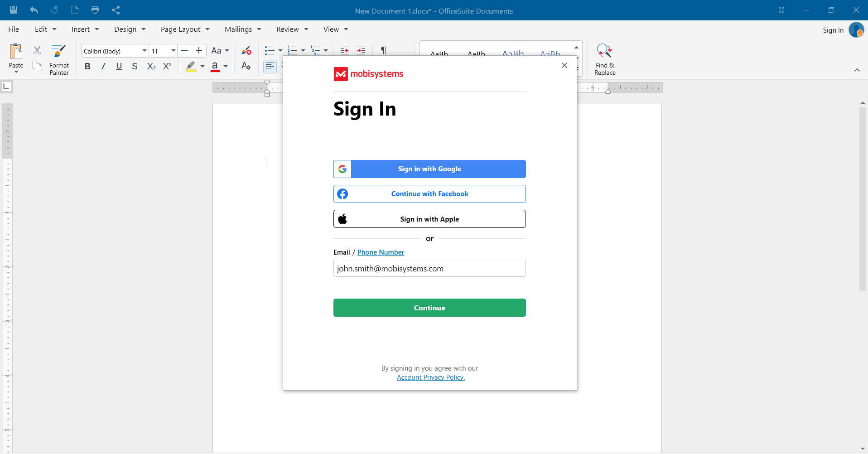Viewport: 868px width, 454px height.
Task: Toggle Bold formatting
Action: (87, 66)
